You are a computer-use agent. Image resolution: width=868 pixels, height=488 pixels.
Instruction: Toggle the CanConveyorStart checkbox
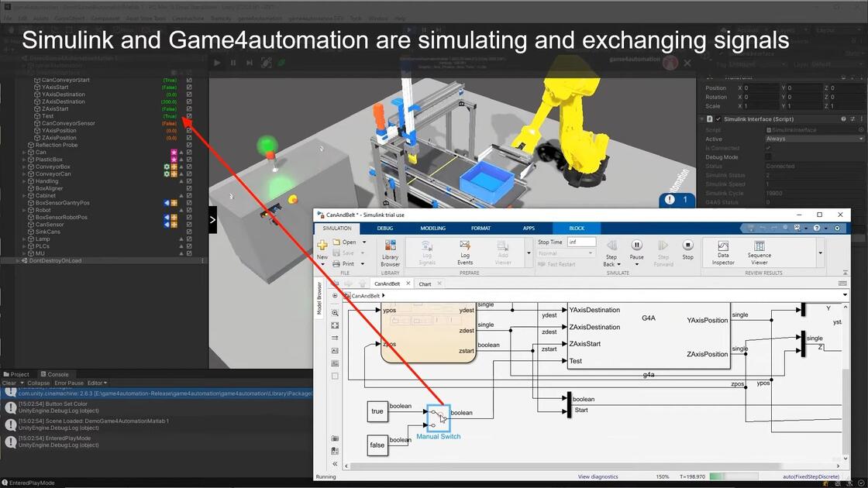(189, 81)
